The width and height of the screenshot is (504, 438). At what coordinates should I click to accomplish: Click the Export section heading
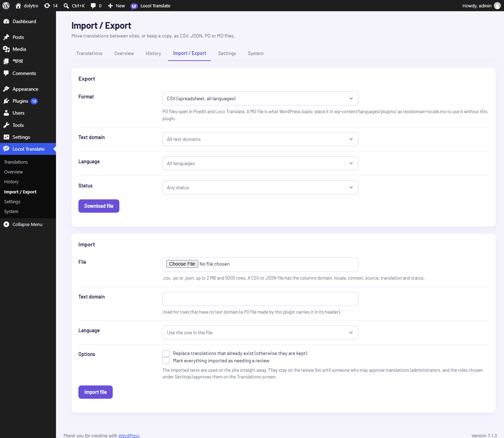(x=86, y=79)
